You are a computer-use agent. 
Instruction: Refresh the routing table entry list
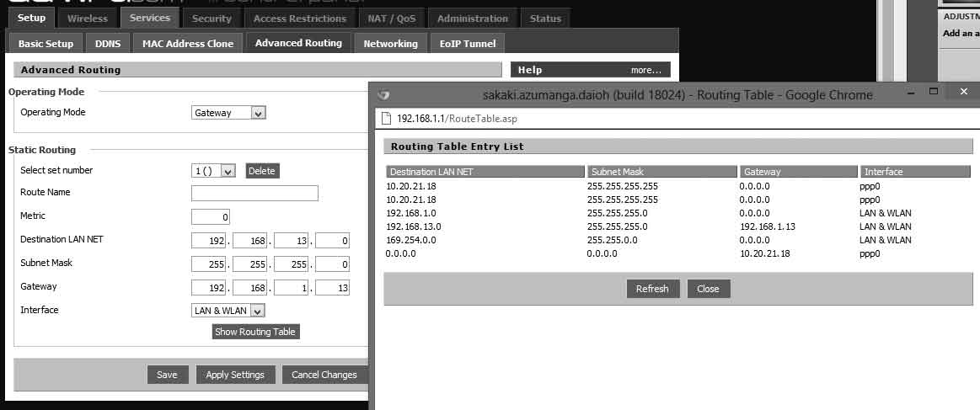(652, 289)
